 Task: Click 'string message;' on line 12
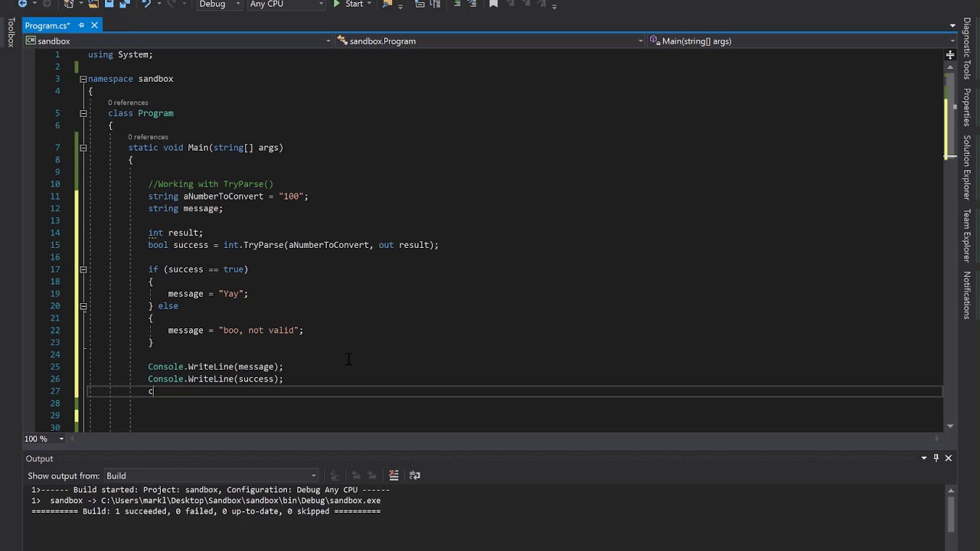(185, 208)
